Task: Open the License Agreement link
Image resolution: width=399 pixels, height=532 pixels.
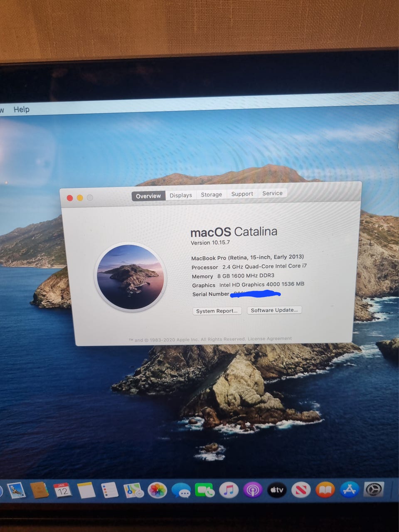Action: (270, 338)
